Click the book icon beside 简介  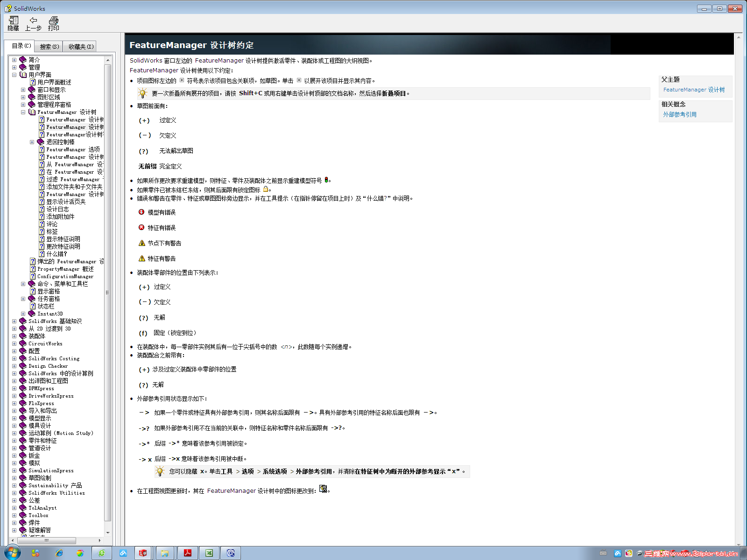click(x=23, y=60)
